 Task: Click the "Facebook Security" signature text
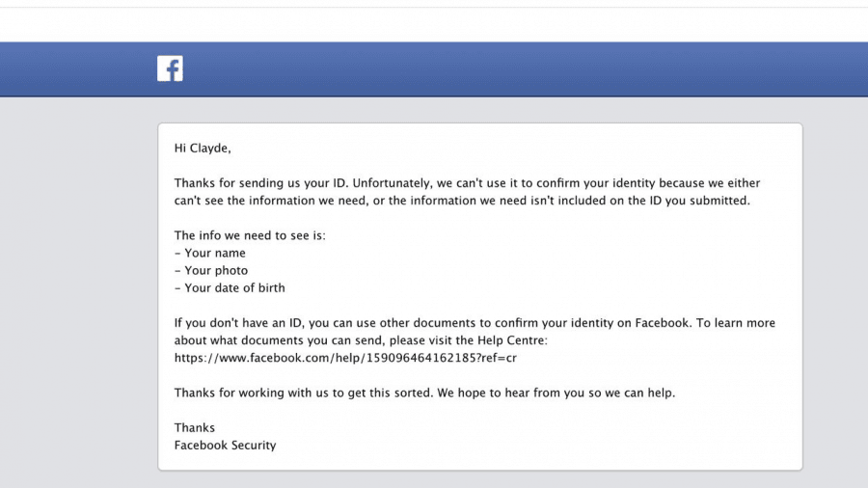pos(226,446)
